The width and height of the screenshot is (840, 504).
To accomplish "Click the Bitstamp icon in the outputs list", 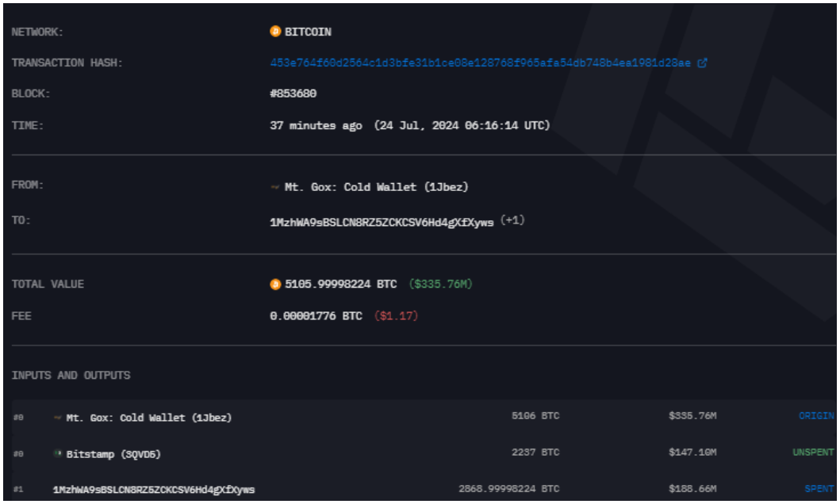I will 58,454.
